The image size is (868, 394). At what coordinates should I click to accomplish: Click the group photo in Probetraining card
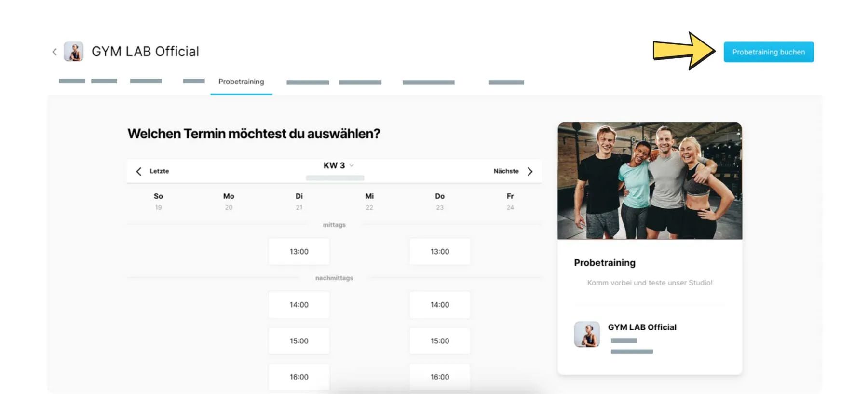tap(650, 181)
